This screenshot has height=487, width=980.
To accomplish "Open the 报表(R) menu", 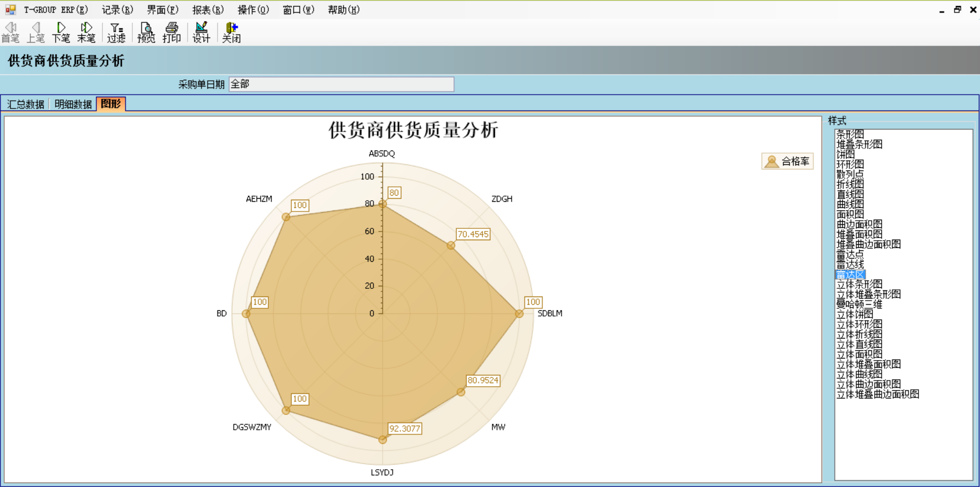I will [208, 10].
